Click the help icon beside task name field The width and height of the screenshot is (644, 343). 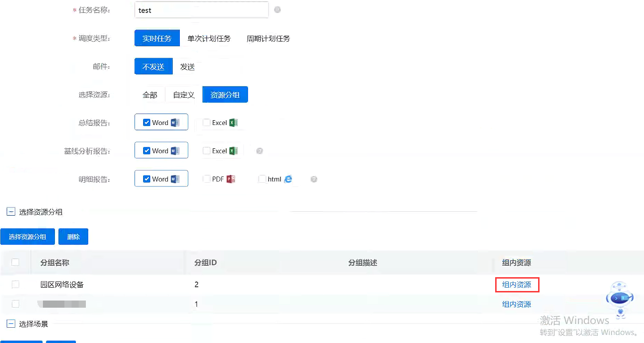click(277, 10)
